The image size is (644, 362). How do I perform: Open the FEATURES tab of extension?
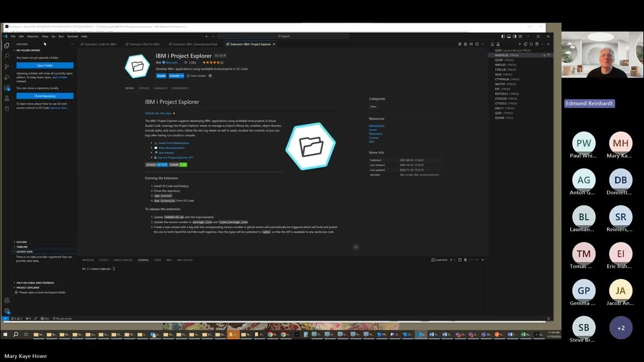pos(144,88)
